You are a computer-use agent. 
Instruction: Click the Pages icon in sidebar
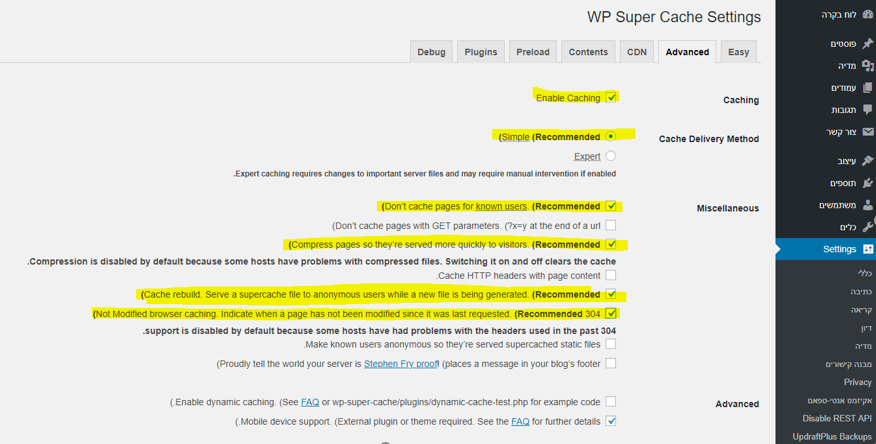868,88
